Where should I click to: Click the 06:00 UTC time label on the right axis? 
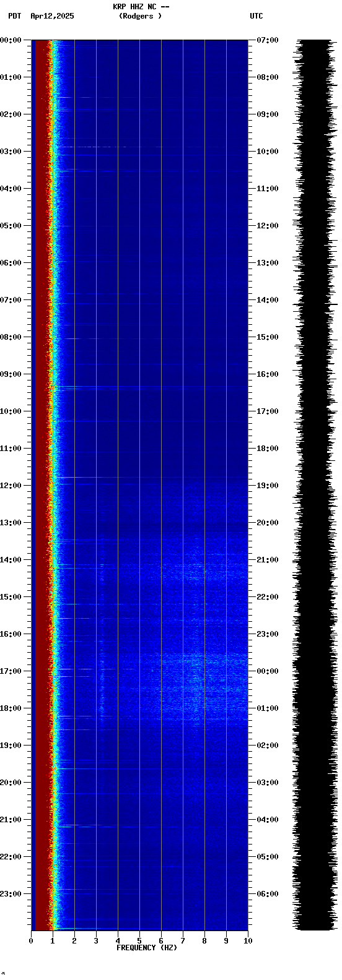[x=267, y=894]
